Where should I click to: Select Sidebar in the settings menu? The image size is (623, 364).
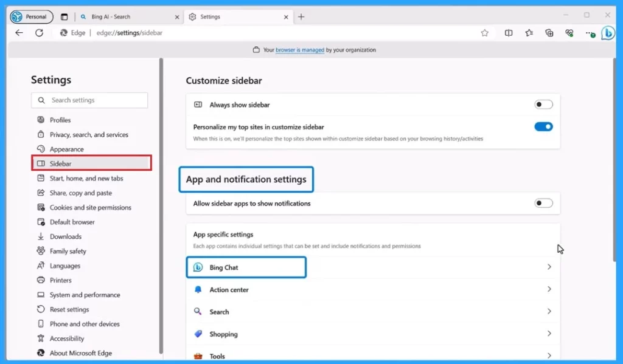91,163
